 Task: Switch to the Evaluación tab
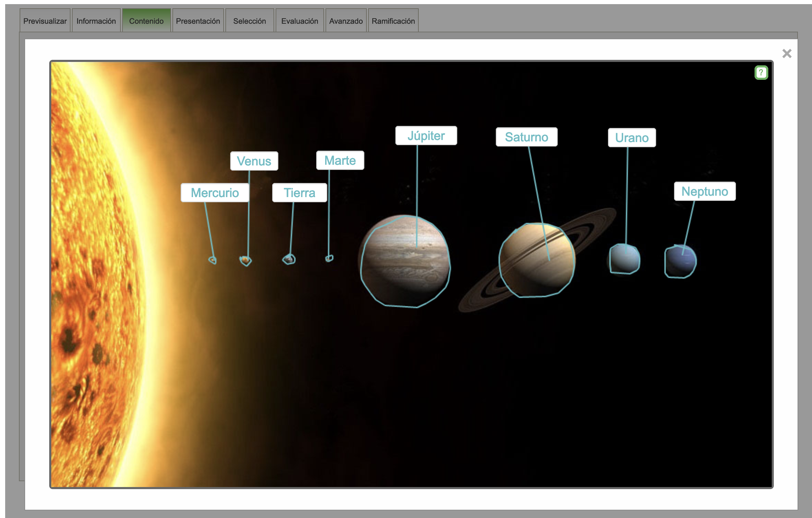point(299,21)
